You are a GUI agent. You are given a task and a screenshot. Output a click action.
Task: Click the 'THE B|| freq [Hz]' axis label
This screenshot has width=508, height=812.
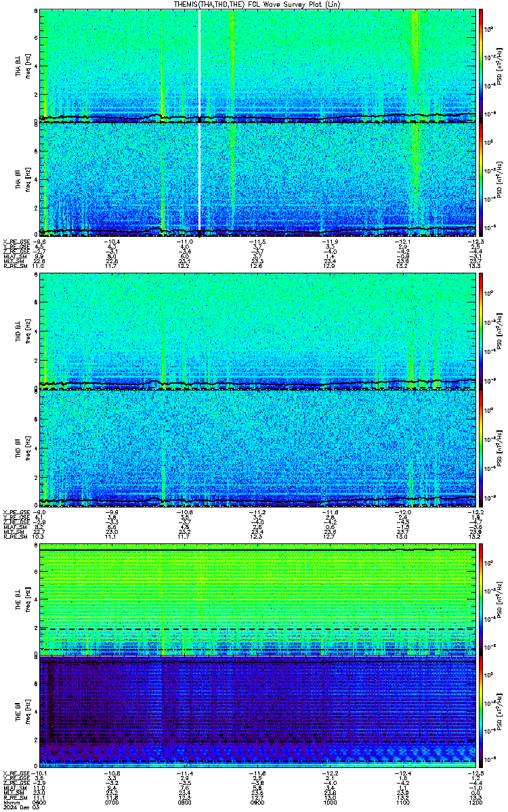pyautogui.click(x=22, y=713)
